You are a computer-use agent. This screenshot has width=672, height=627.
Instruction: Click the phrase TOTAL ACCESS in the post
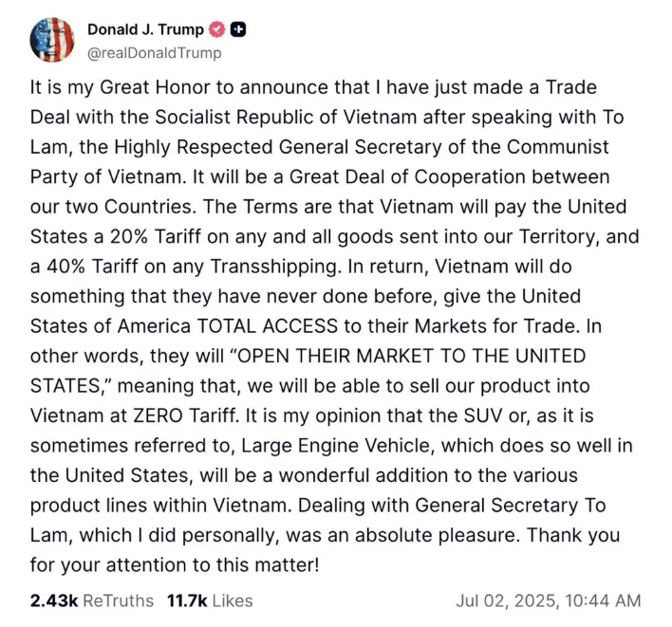[x=267, y=326]
